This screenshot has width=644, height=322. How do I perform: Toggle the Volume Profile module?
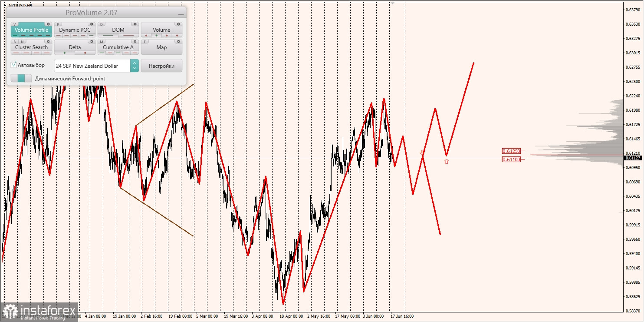click(32, 30)
